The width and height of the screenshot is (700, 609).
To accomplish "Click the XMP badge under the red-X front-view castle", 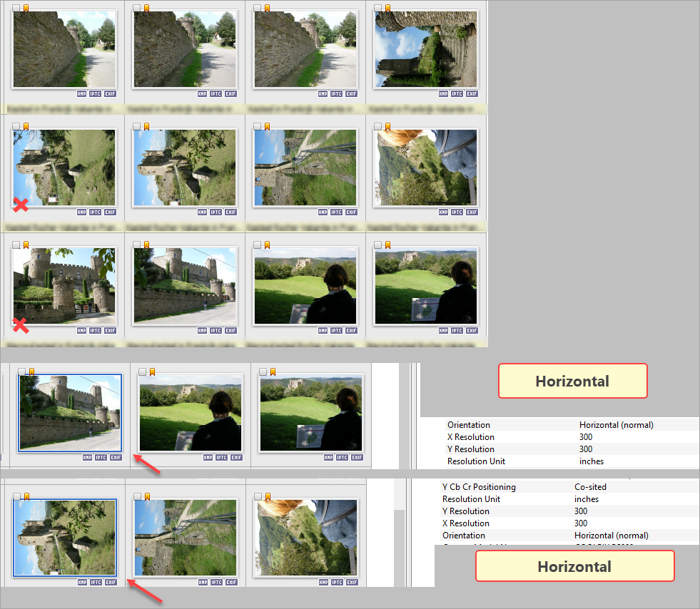I will (82, 331).
